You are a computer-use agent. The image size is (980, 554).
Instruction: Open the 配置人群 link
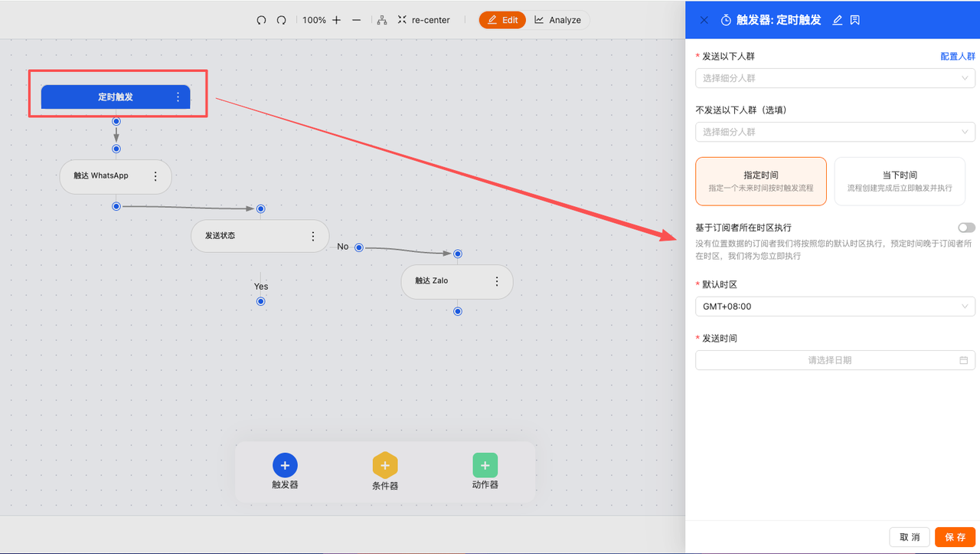tap(958, 56)
